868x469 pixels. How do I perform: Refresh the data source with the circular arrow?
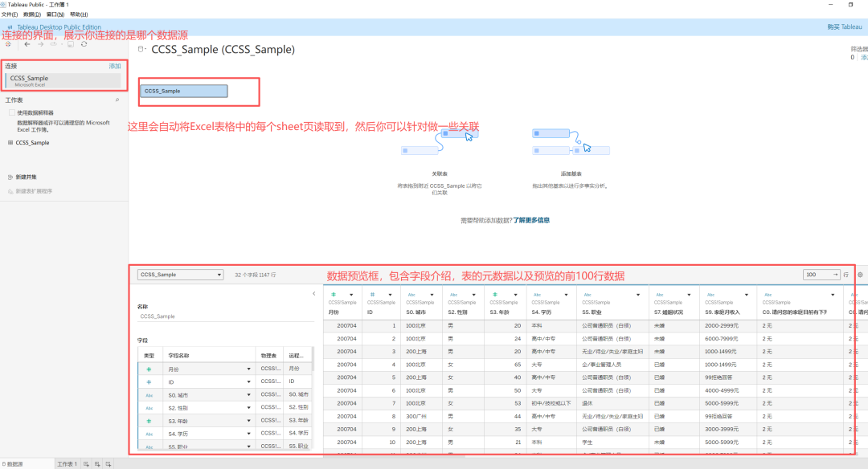pyautogui.click(x=84, y=44)
